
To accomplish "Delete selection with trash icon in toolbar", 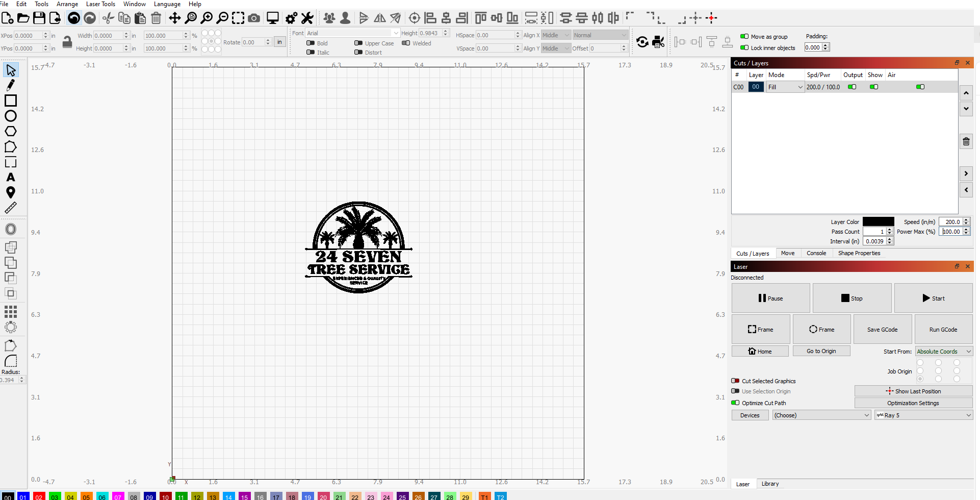I will [157, 18].
